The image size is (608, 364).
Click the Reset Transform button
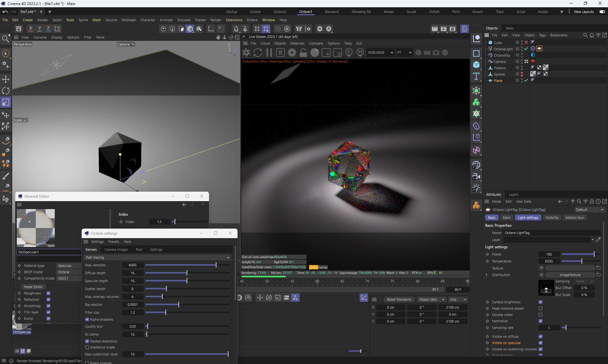point(399,299)
